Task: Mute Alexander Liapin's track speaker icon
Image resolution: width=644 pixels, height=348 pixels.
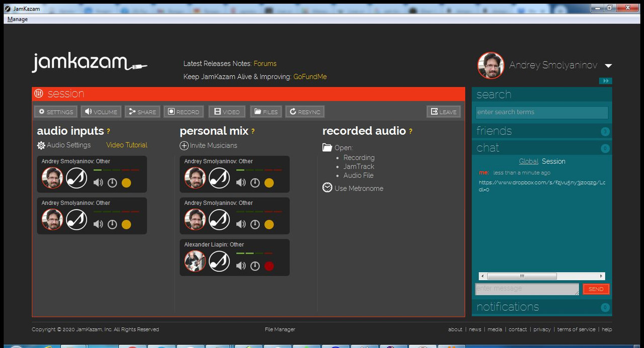Action: [241, 266]
